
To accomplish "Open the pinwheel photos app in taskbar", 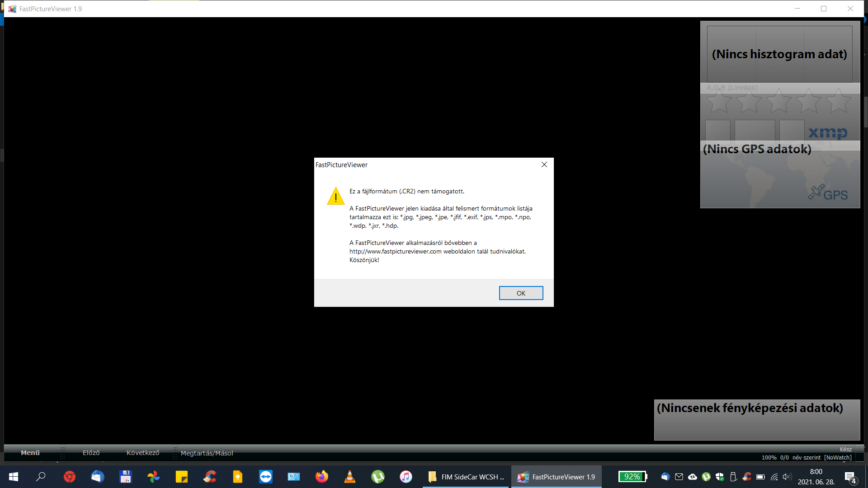I will pyautogui.click(x=154, y=477).
